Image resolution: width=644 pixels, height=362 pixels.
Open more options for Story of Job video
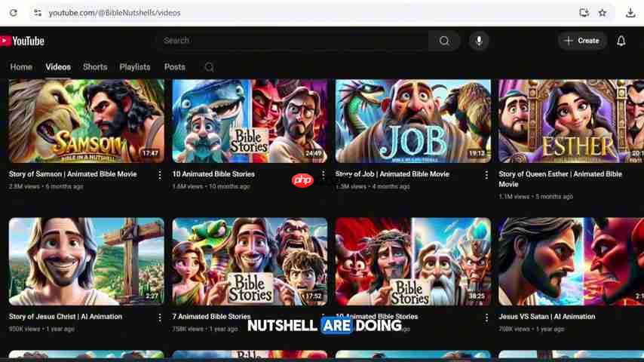(486, 175)
